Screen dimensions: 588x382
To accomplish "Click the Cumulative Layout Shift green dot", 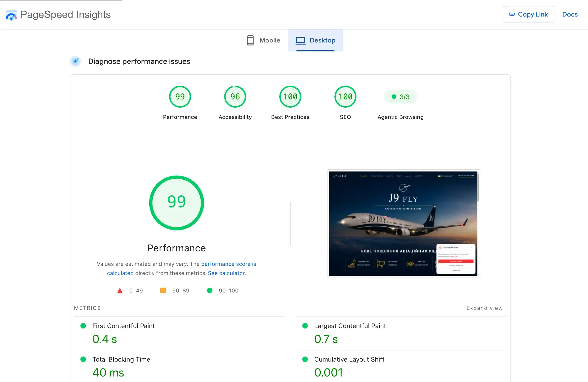I will coord(305,359).
